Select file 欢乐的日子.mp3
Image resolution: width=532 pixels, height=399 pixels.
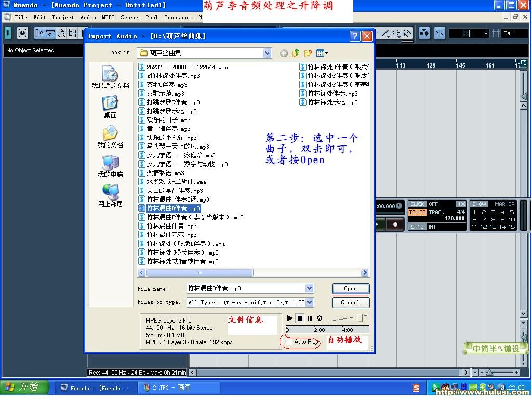point(169,120)
